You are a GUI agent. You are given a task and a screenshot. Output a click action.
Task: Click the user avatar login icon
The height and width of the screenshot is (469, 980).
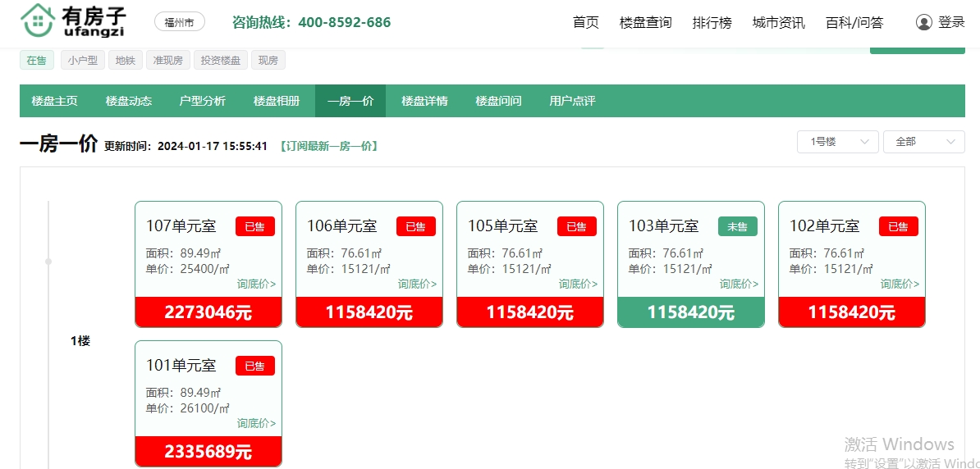(924, 23)
